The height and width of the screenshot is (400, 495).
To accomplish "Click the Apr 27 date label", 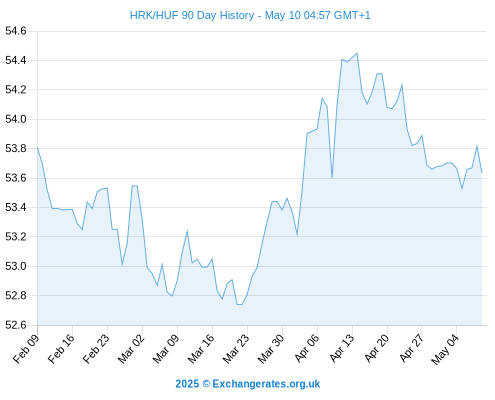I will point(412,348).
